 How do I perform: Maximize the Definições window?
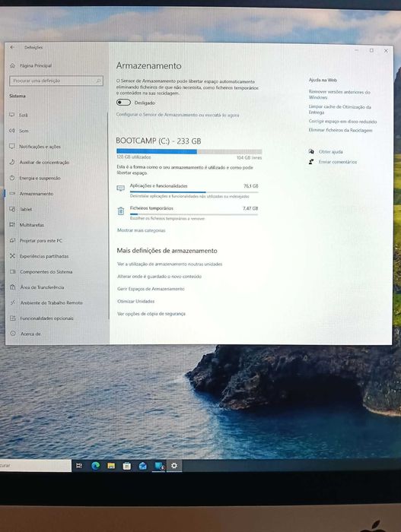click(x=371, y=50)
